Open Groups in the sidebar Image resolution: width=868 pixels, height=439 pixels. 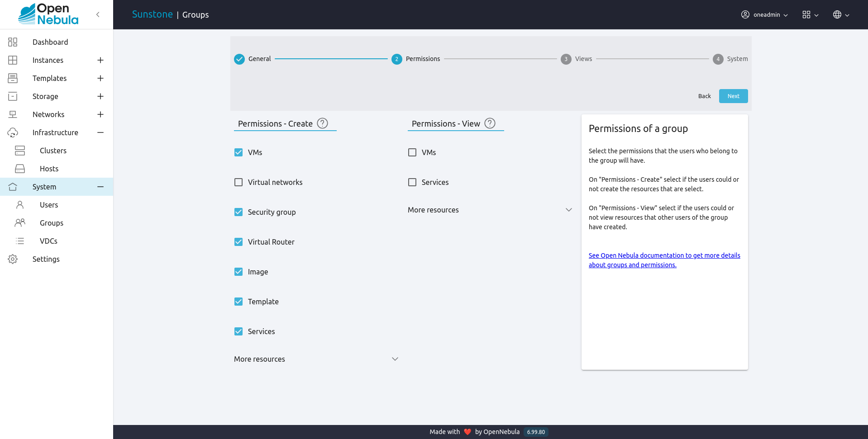[57, 223]
